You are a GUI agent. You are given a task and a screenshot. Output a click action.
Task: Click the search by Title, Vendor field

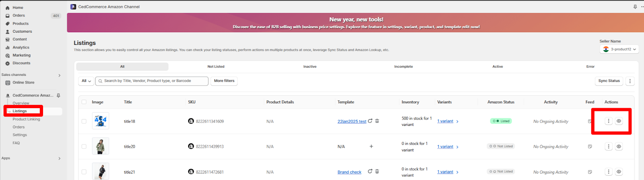click(x=152, y=81)
